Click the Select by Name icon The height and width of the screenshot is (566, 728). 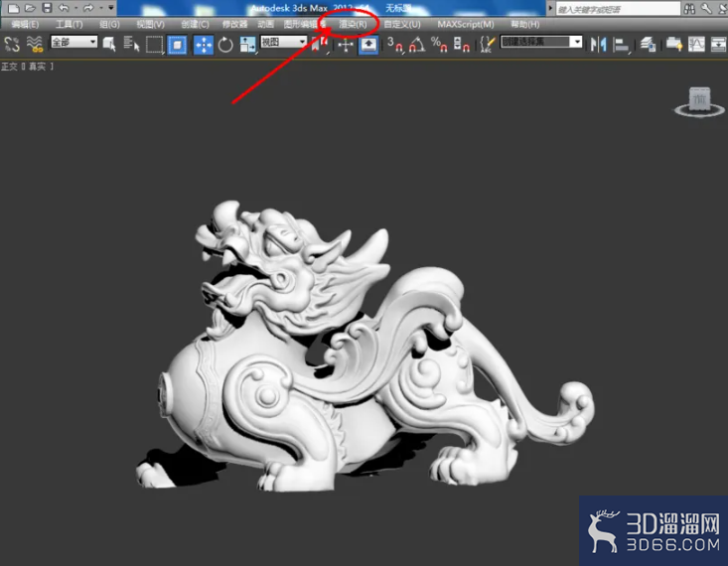point(131,45)
